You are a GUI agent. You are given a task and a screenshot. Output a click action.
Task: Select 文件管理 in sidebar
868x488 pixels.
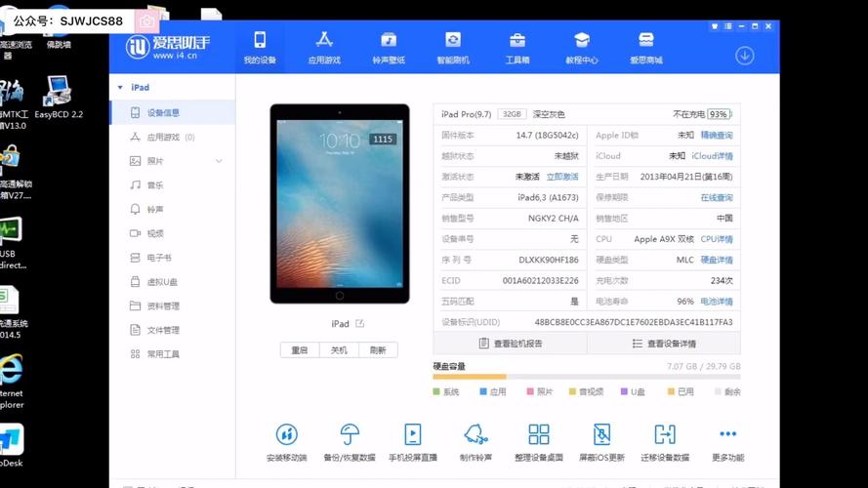tap(173, 330)
